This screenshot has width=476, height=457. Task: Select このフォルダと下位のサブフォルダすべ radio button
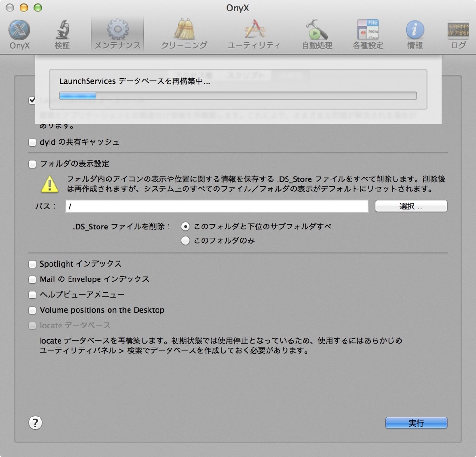[x=186, y=227]
